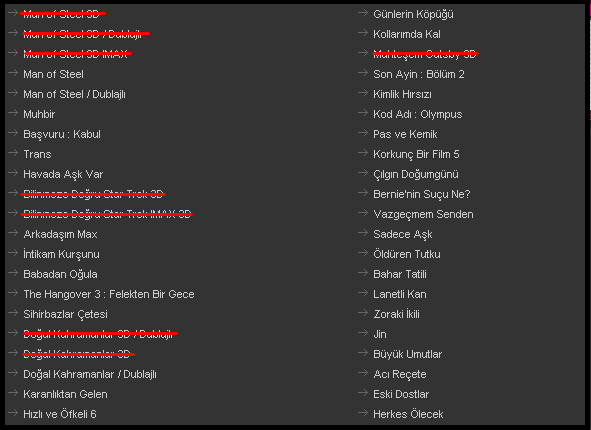Click the arrow icon next to Bahar Tatili
The image size is (591, 430).
click(x=363, y=272)
